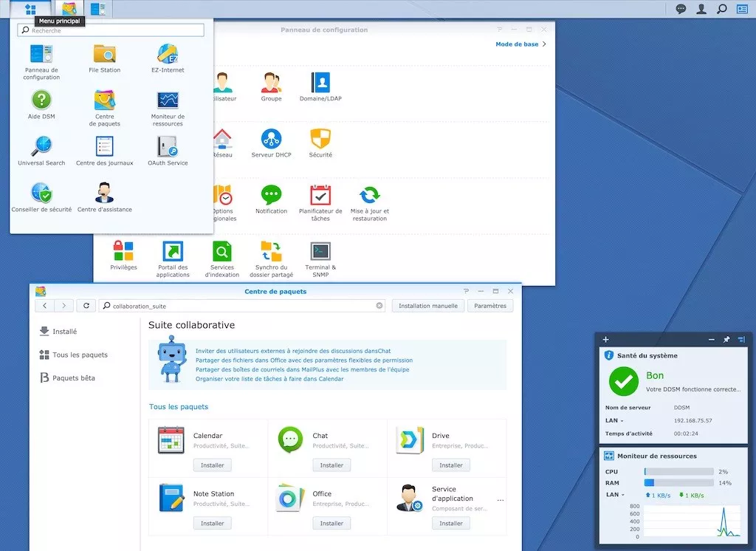
Task: Open Installation manuelle in Centre de paquets
Action: click(427, 305)
